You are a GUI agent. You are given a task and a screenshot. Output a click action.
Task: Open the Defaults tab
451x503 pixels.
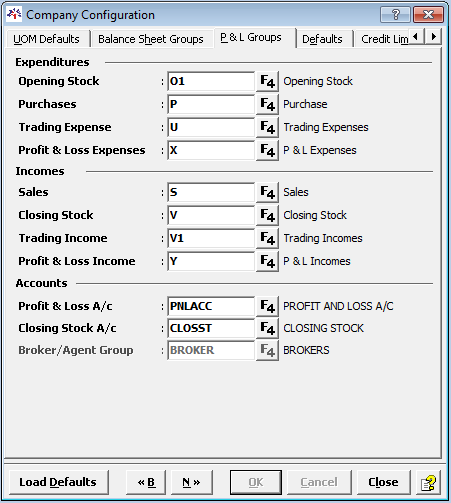(322, 39)
